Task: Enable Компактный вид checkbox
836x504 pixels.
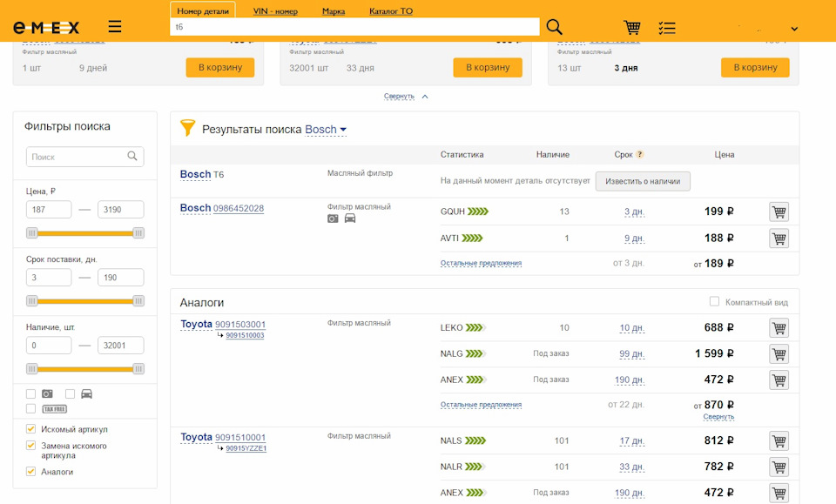Action: tap(714, 301)
